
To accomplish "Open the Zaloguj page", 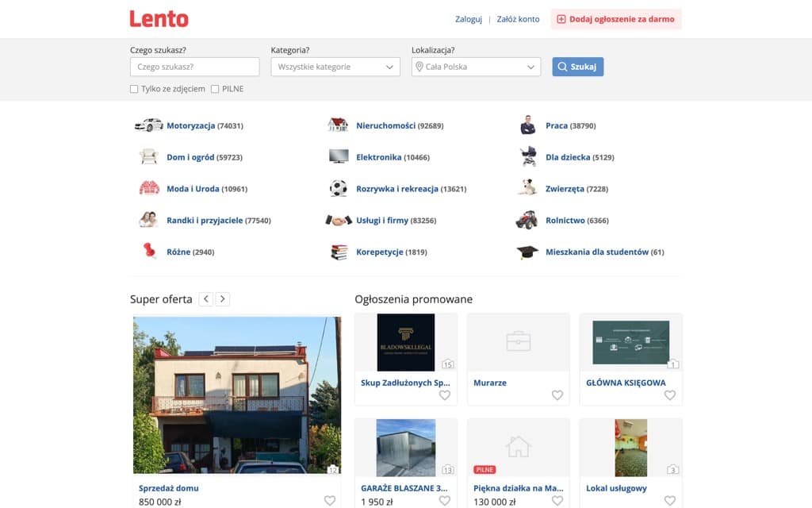I will (x=468, y=18).
